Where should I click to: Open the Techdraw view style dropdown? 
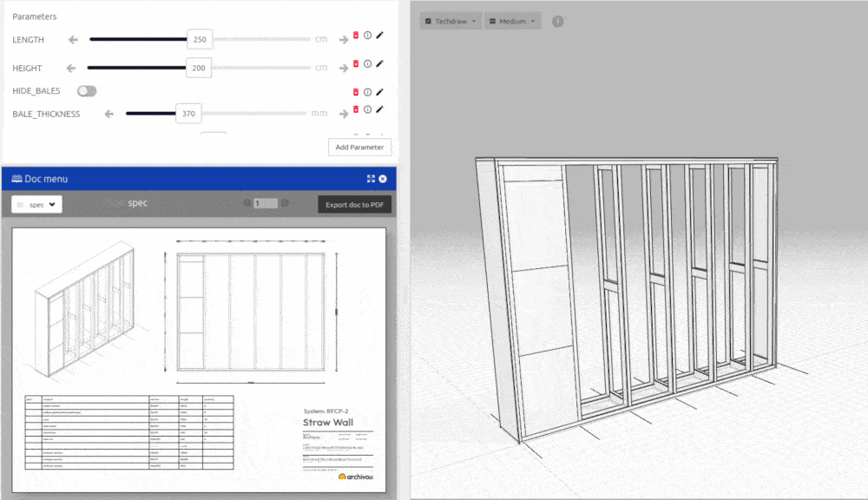pos(450,21)
